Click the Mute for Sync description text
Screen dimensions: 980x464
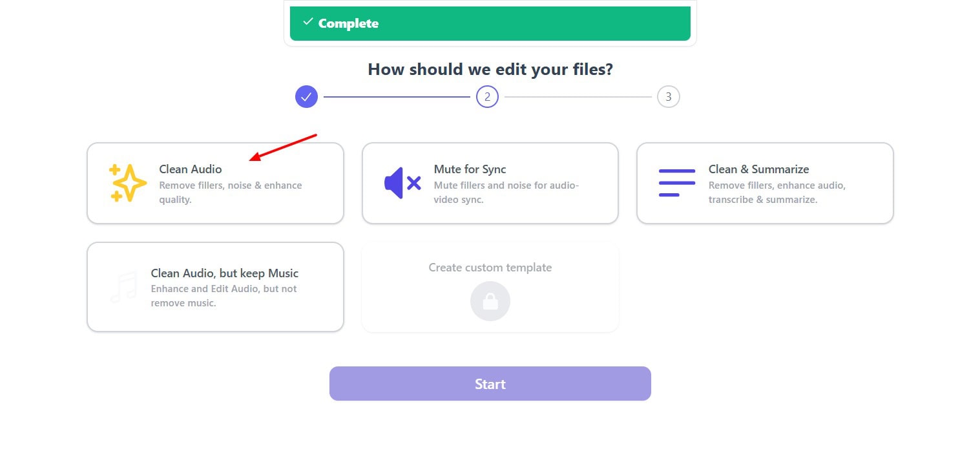click(x=506, y=193)
